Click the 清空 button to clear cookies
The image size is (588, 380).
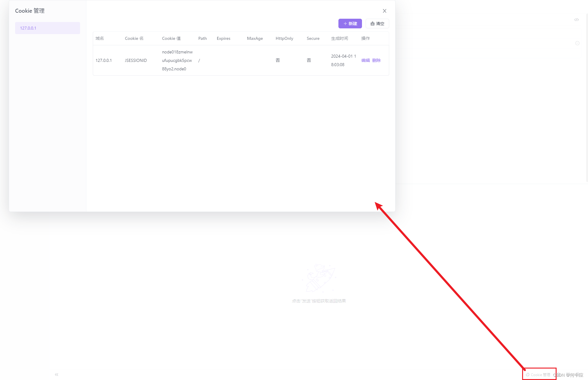[x=377, y=24]
